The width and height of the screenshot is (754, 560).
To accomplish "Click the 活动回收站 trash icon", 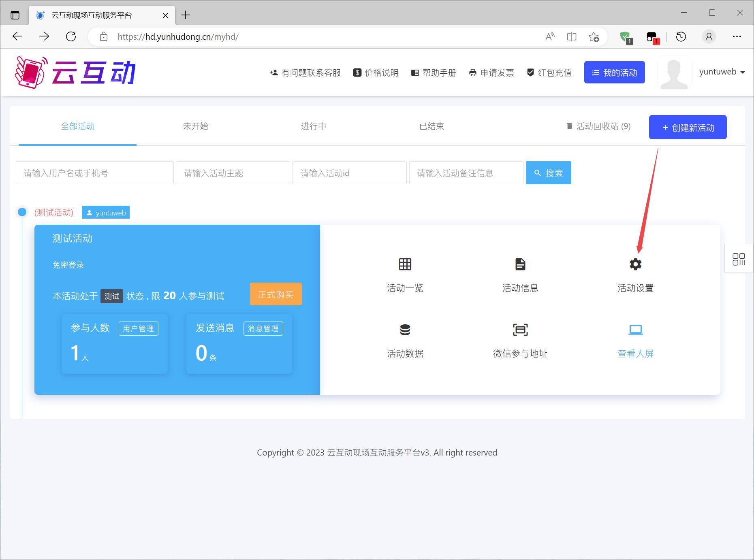I will coord(569,126).
